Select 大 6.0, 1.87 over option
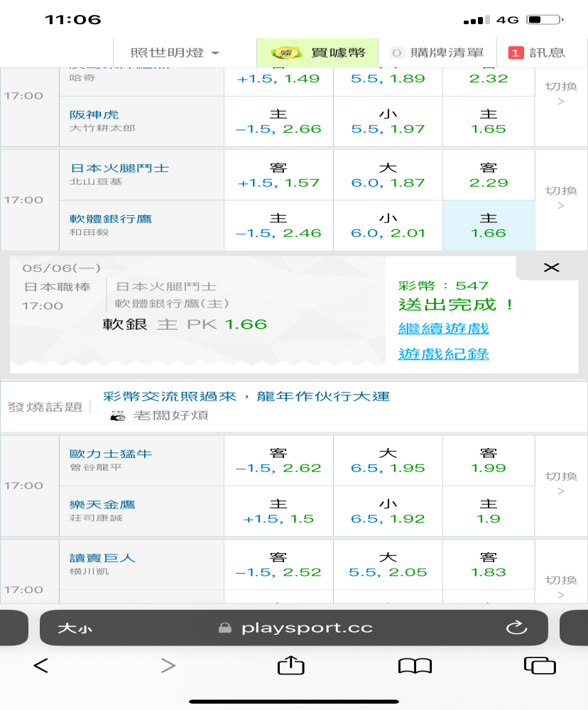Image resolution: width=588 pixels, height=710 pixels. pyautogui.click(x=388, y=175)
